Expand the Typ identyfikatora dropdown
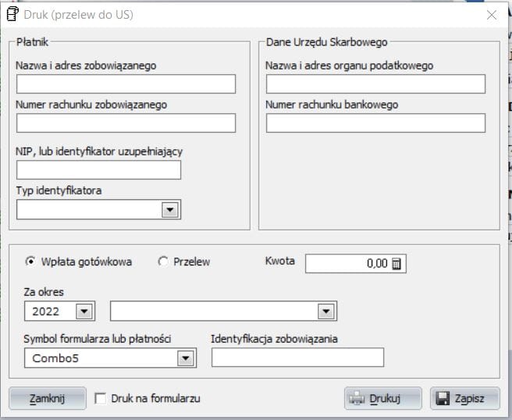512x420 pixels. (169, 209)
